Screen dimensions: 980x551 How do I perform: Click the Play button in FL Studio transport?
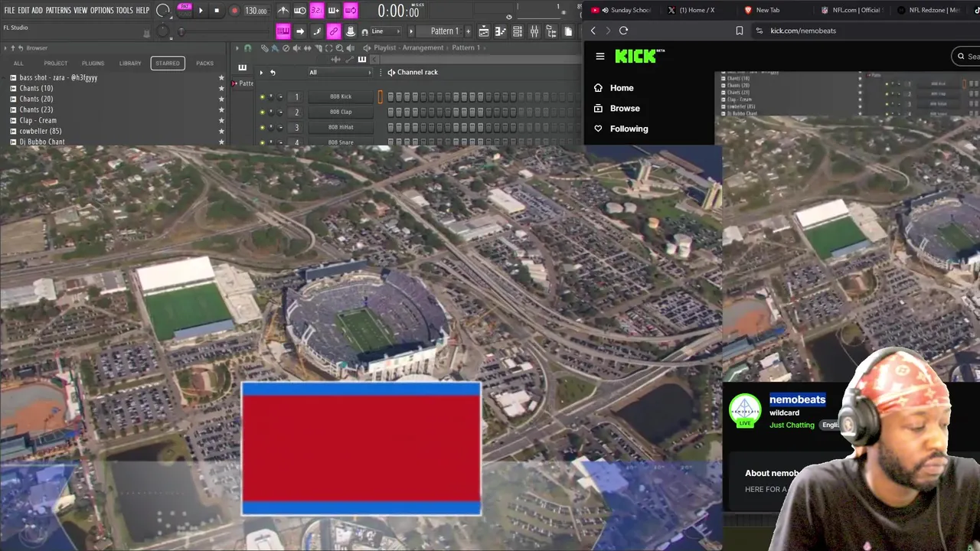pyautogui.click(x=201, y=11)
